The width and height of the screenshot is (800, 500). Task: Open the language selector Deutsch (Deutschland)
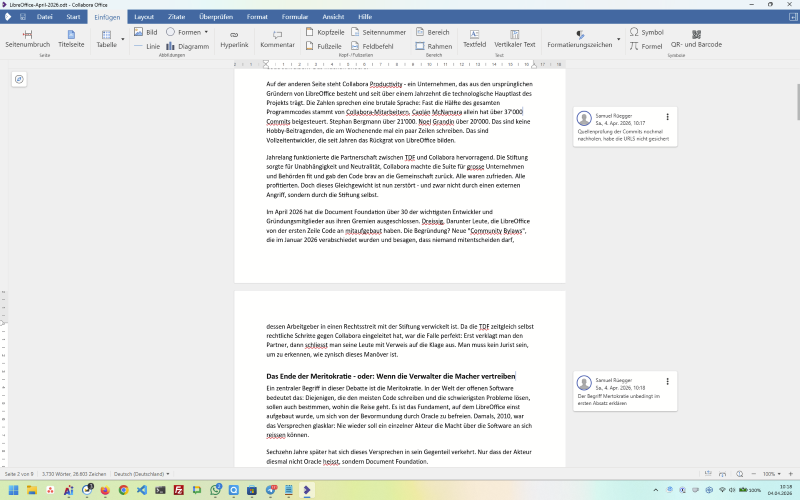click(x=141, y=474)
